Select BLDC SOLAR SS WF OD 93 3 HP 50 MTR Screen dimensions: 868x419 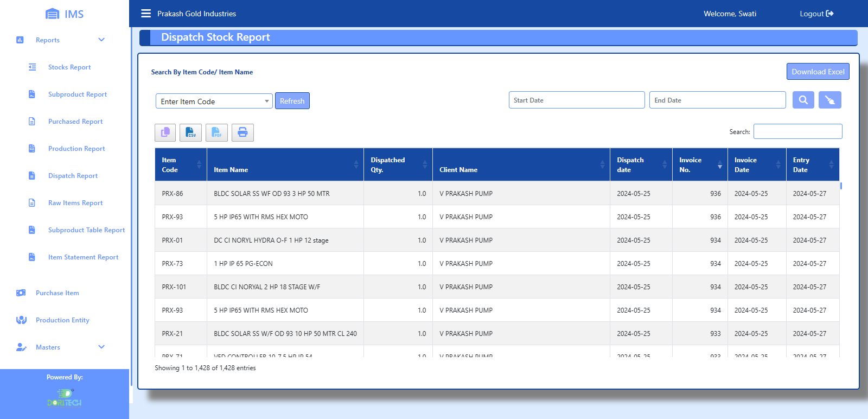point(272,193)
